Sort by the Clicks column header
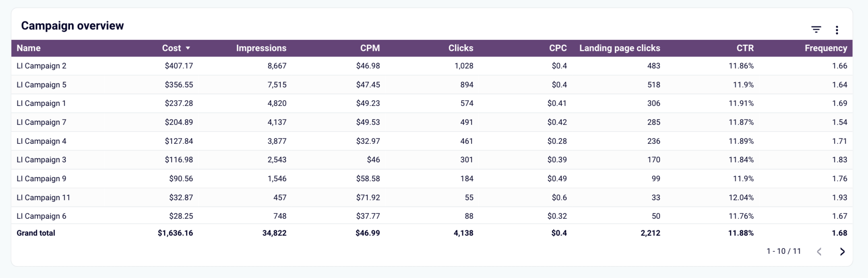The height and width of the screenshot is (278, 868). [461, 48]
